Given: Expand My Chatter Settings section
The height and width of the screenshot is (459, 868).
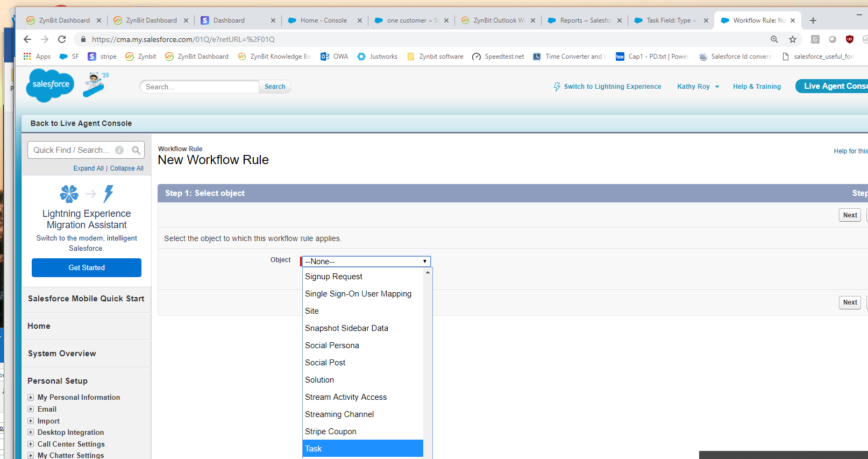Looking at the screenshot, I should [x=31, y=455].
